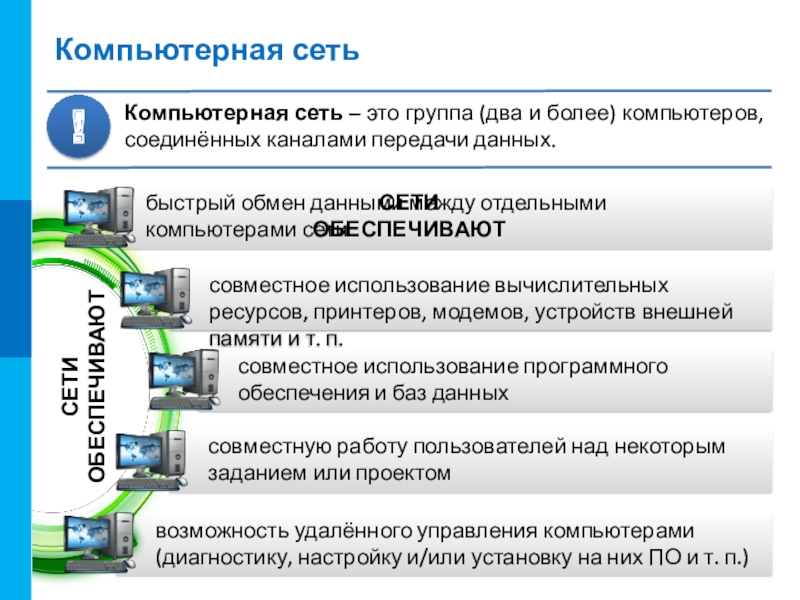Click the computer icon beside 'быстрый обмен данными'
Screen dimensions: 800x600
99,216
